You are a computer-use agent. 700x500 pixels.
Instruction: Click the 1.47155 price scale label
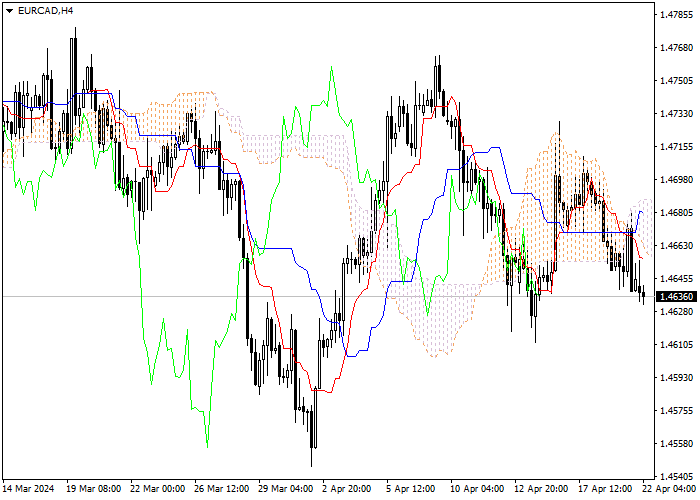tap(676, 147)
